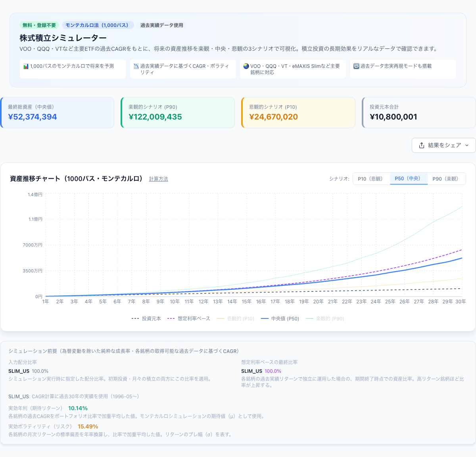
Task: Click the モンテカルロ法（1,000パス）badge
Action: (98, 25)
